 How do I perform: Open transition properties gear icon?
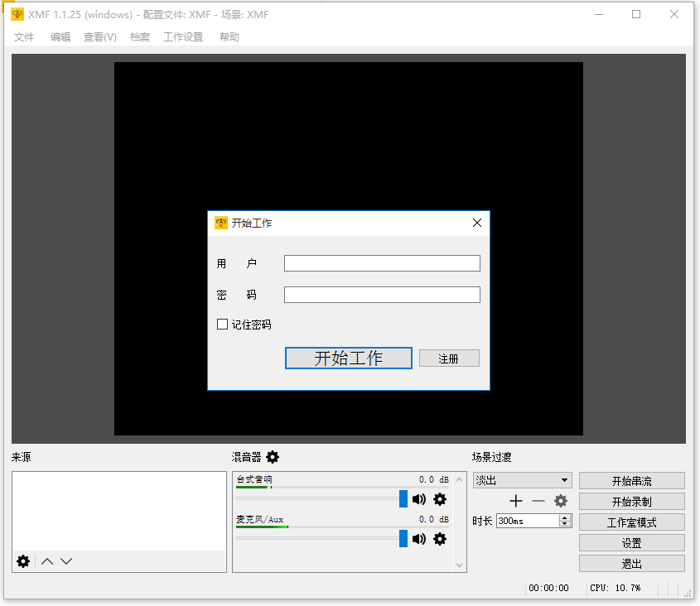(x=561, y=501)
